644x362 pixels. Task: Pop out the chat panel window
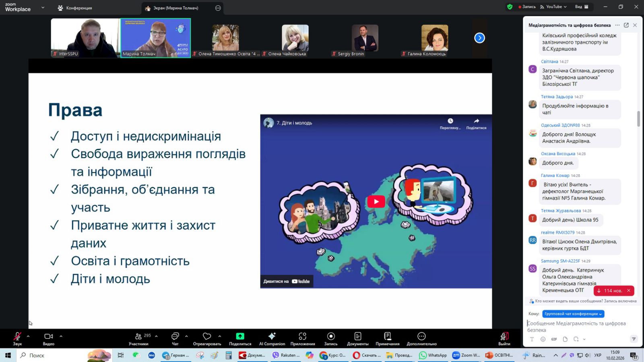click(626, 25)
